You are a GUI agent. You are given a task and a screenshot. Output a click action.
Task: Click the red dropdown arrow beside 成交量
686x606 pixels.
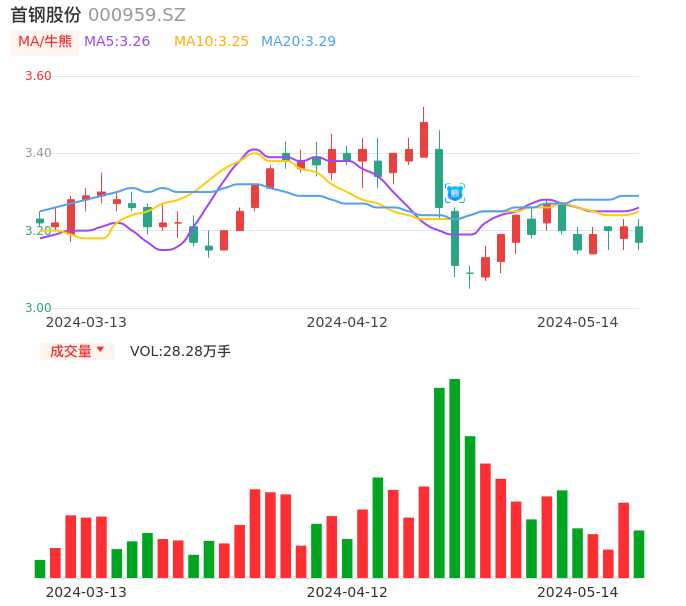pyautogui.click(x=100, y=350)
